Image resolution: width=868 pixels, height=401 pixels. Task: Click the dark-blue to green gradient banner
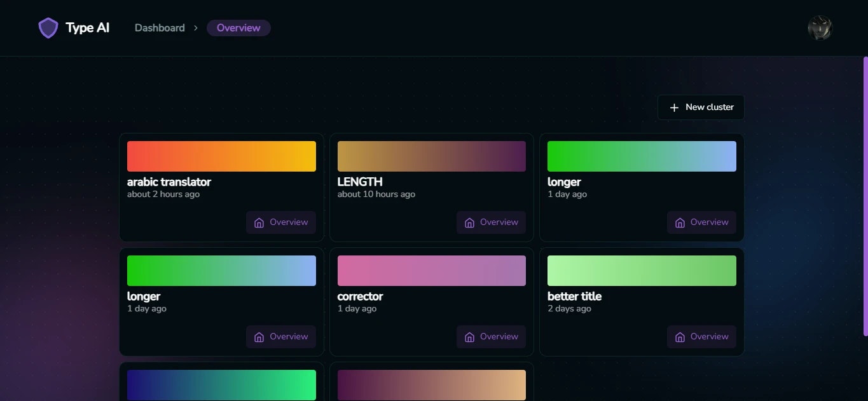coord(221,385)
